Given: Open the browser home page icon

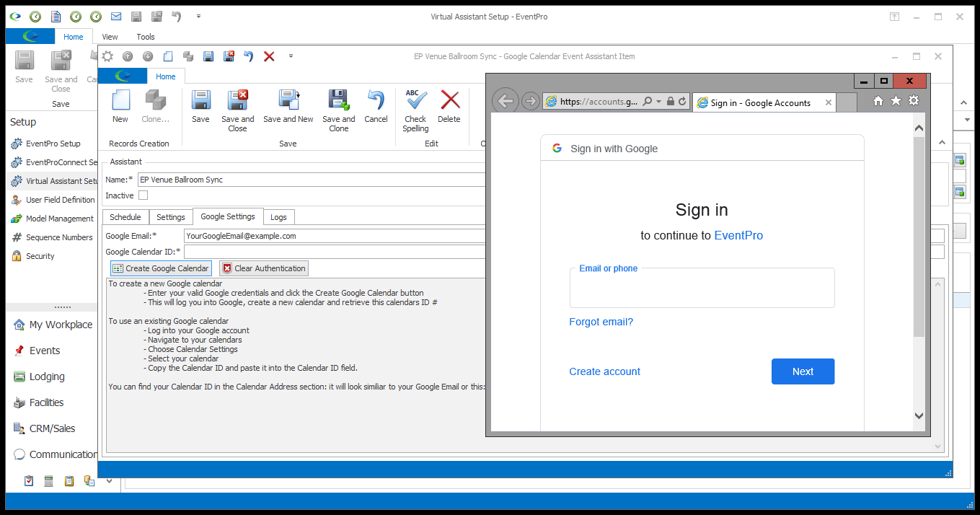Looking at the screenshot, I should click(878, 102).
